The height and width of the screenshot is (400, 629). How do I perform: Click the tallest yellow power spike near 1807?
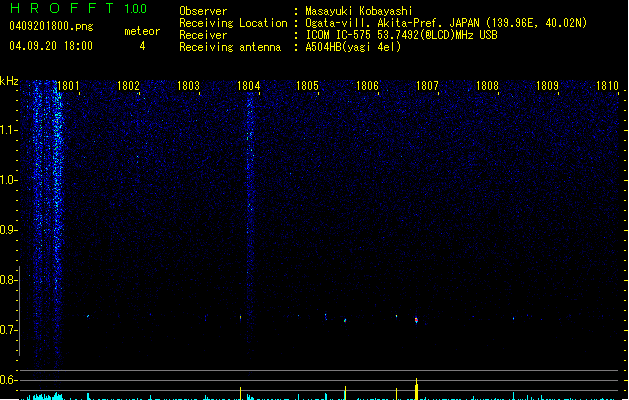point(416,389)
